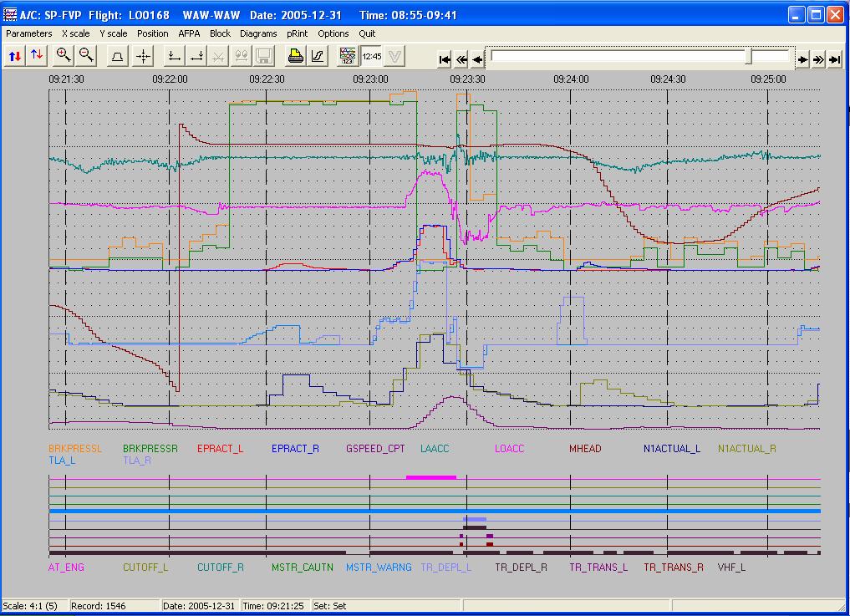Select the N1ACTUAL_R legend label
This screenshot has width=850, height=616.
(746, 449)
